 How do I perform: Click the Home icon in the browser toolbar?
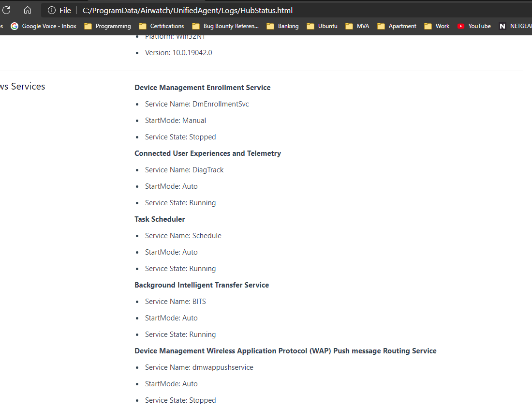28,10
